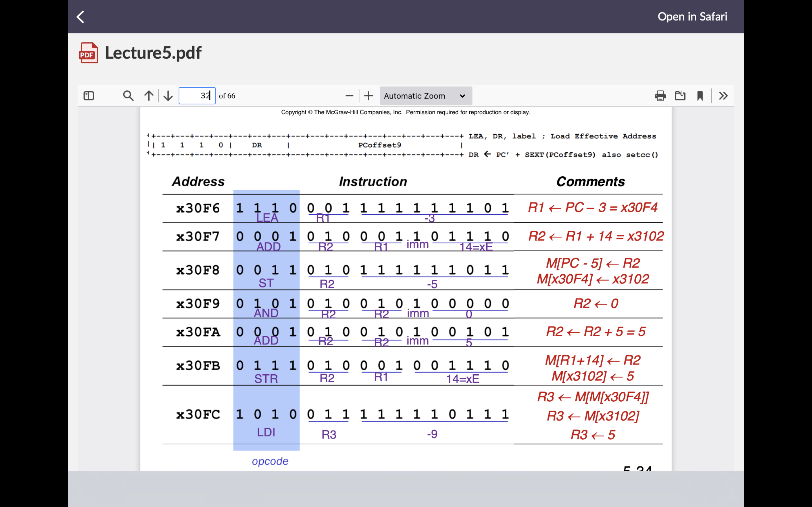Go to the next page with the down arrow
Screen dimensions: 812x507
tap(168, 96)
